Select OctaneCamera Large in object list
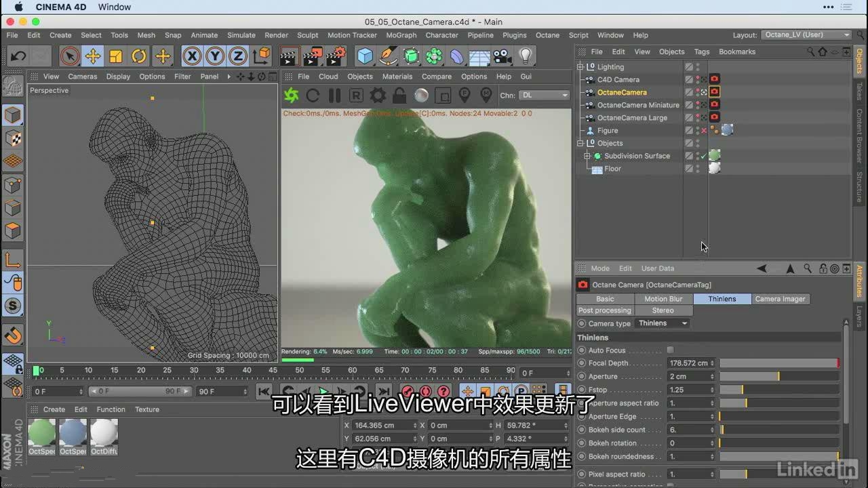This screenshot has width=868, height=488. [x=632, y=118]
